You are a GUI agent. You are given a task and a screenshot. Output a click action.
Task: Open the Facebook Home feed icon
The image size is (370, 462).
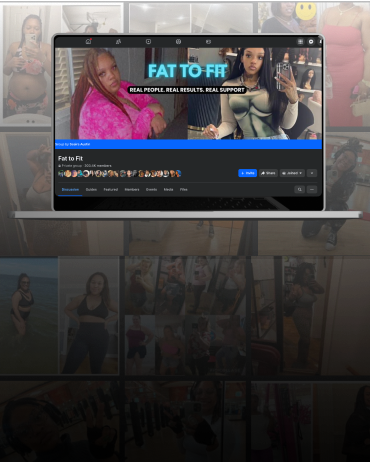coord(88,41)
